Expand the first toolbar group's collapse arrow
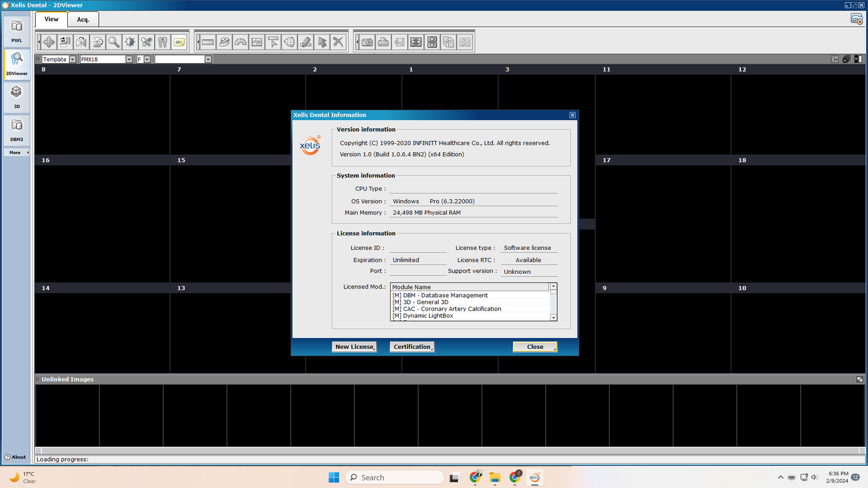Screen dimensions: 868x488 click(x=39, y=42)
